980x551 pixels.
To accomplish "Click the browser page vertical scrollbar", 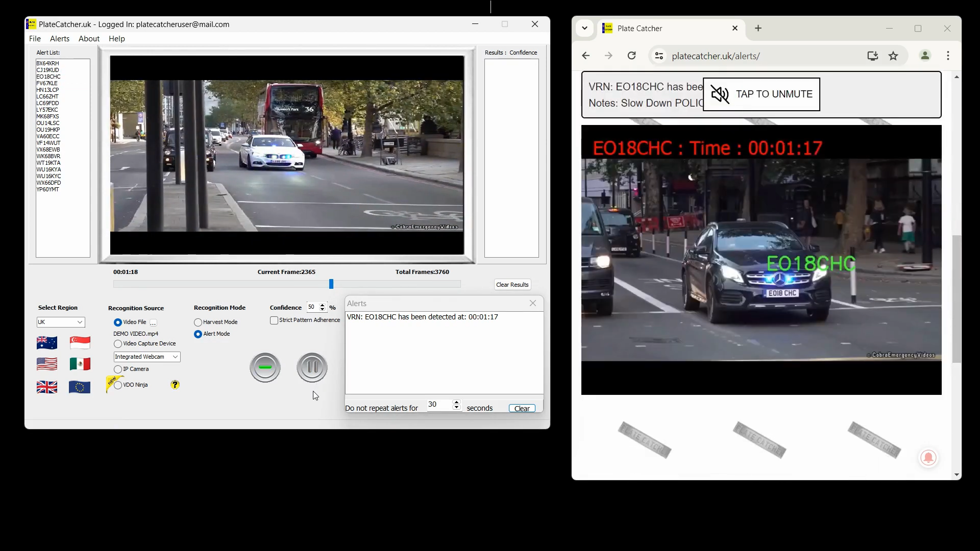I will pyautogui.click(x=957, y=299).
